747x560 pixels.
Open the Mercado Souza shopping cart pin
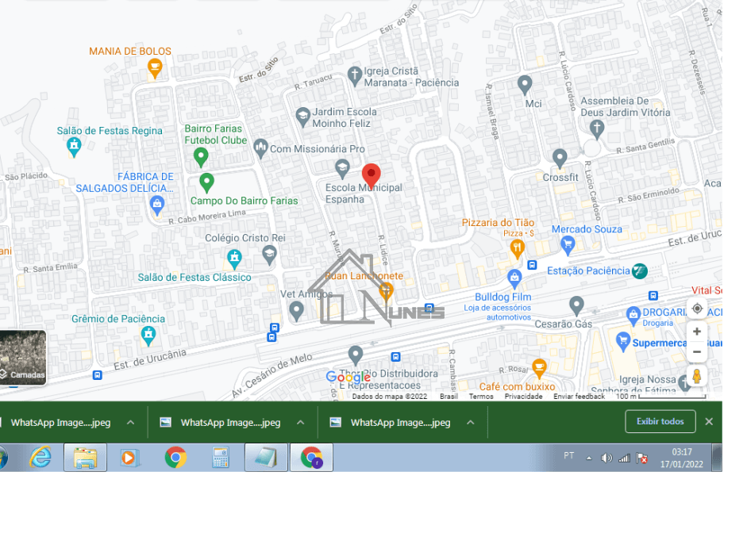coord(568,245)
